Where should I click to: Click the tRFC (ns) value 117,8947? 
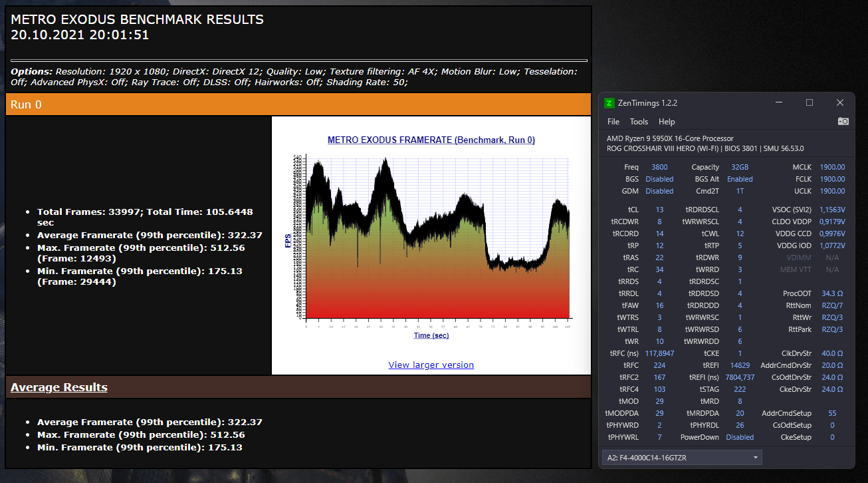[659, 353]
